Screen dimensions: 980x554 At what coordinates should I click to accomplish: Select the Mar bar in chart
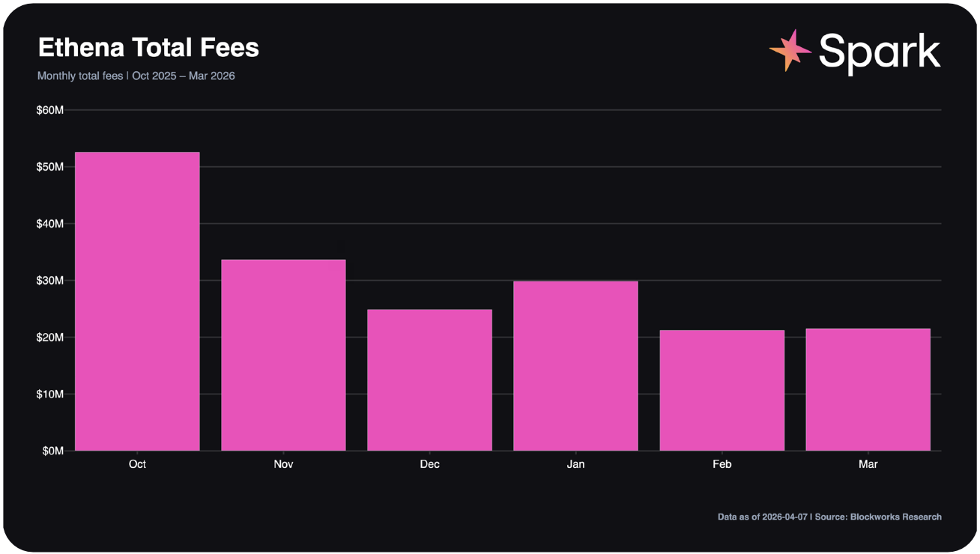868,389
